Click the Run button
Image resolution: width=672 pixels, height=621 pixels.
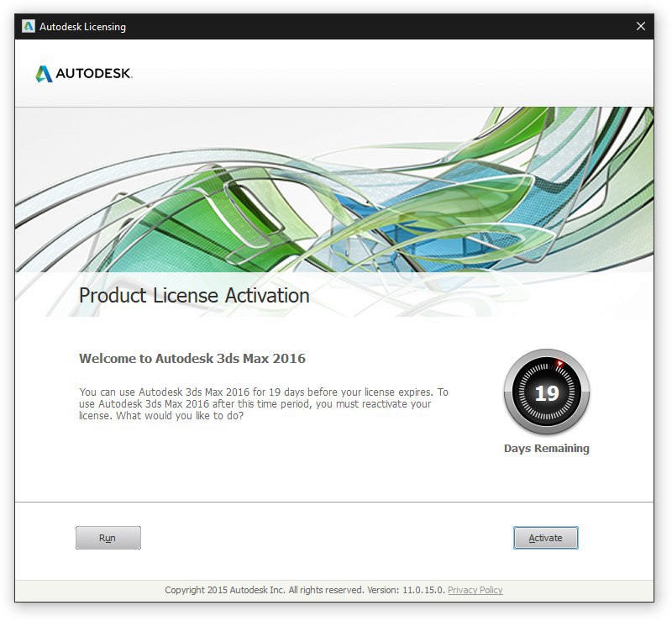pos(108,538)
